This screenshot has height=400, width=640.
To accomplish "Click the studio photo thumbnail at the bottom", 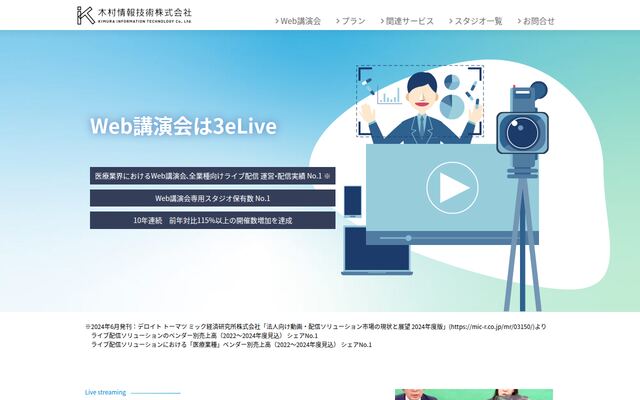I will pos(474,394).
